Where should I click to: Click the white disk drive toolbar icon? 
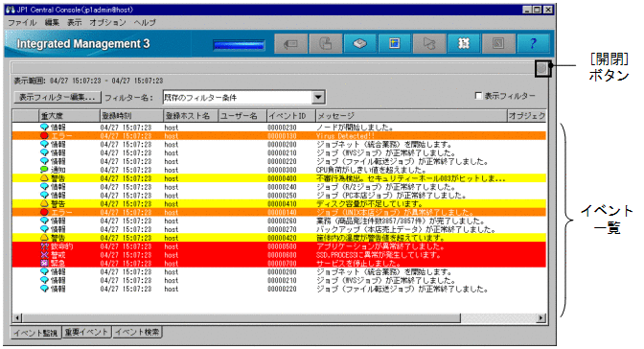(359, 43)
